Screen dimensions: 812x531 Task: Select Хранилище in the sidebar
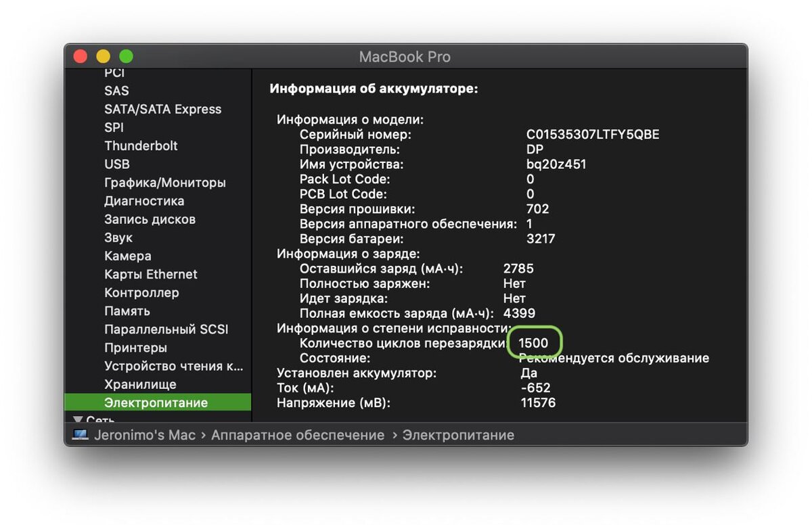pos(140,384)
